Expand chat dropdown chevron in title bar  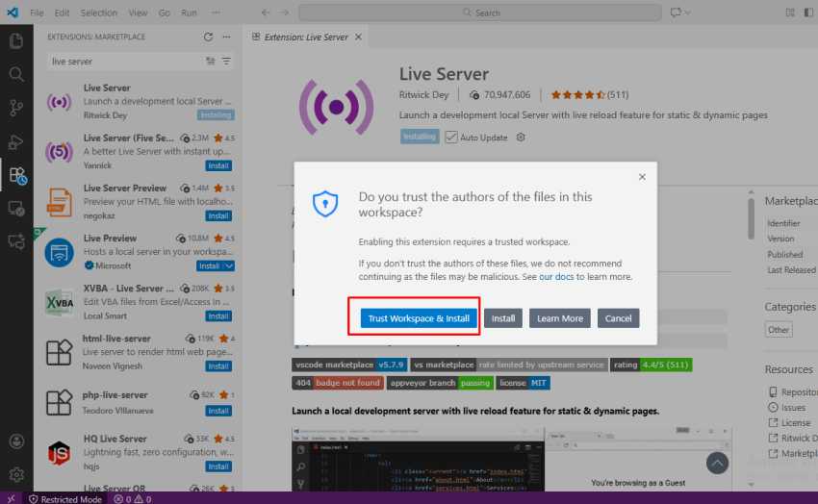tap(687, 13)
